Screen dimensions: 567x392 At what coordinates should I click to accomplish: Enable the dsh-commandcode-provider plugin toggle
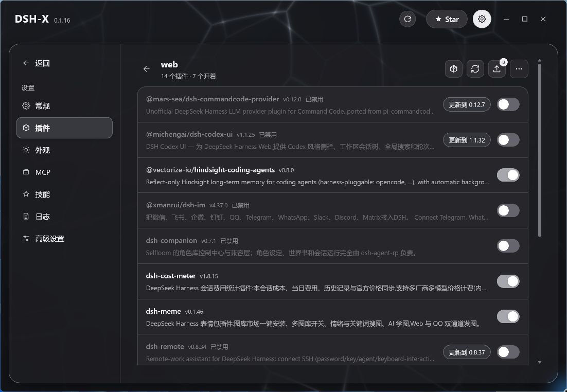pos(508,104)
